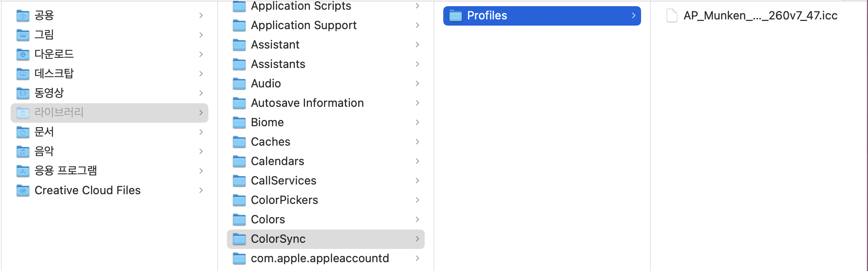Select the 문서 documents folder
868x271 pixels.
pos(44,132)
